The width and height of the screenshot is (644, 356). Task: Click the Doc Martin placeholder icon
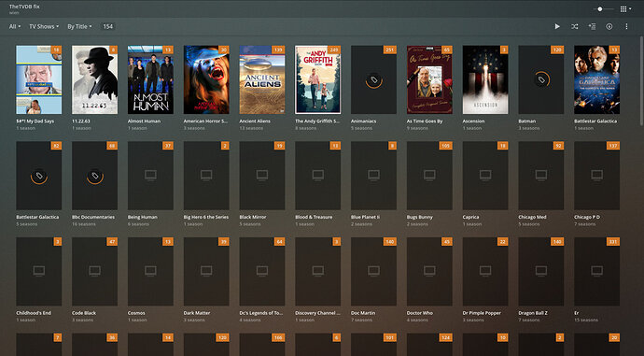(373, 271)
